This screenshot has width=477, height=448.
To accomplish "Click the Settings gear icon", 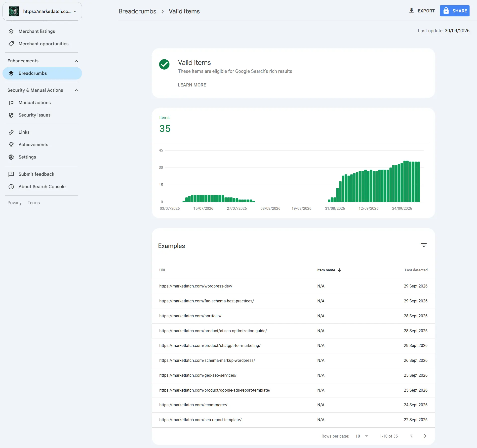I will click(11, 157).
